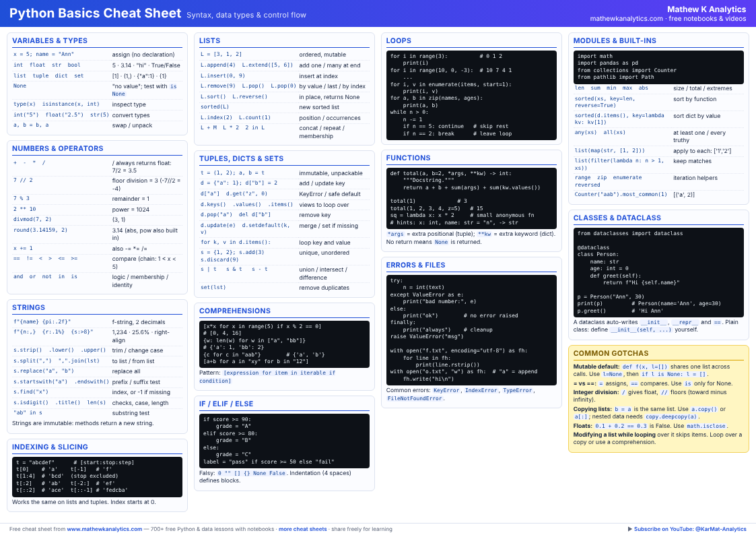Click the 'set(lst)' remove duplicates row

[284, 288]
